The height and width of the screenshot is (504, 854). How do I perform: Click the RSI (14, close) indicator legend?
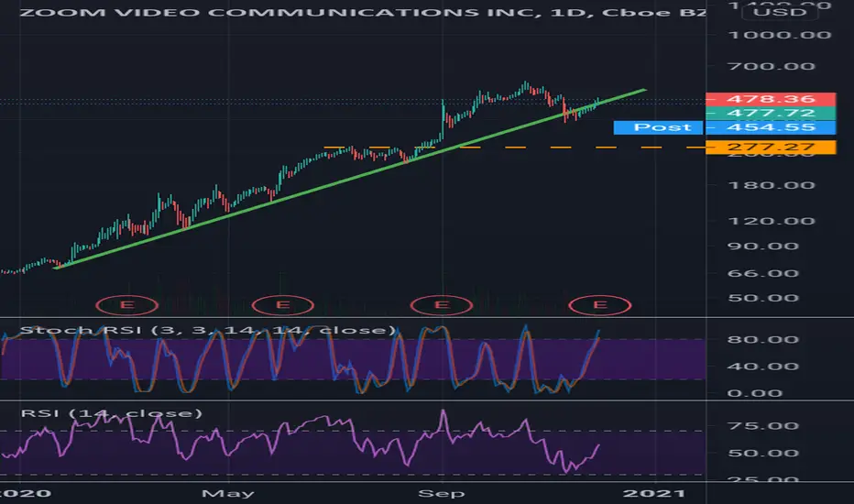[111, 413]
